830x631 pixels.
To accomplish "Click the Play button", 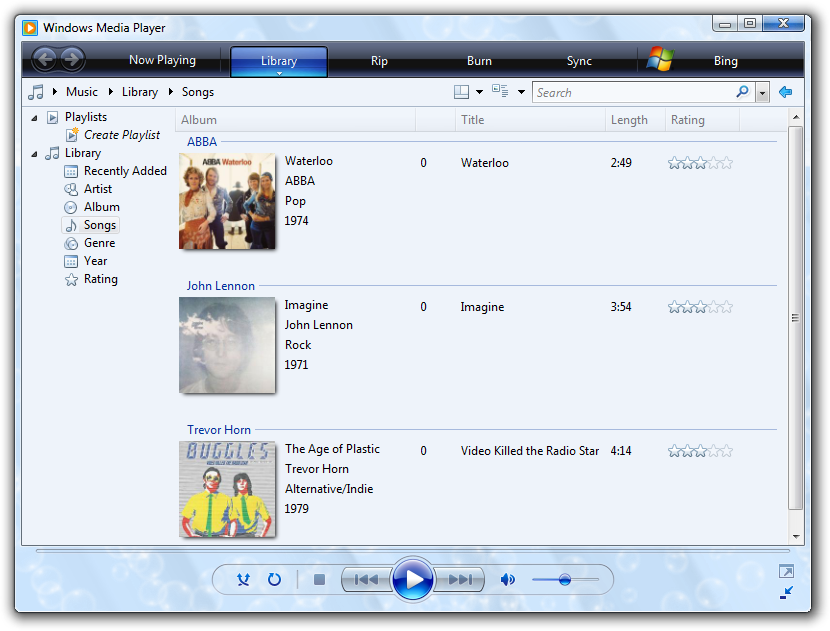I will click(412, 579).
